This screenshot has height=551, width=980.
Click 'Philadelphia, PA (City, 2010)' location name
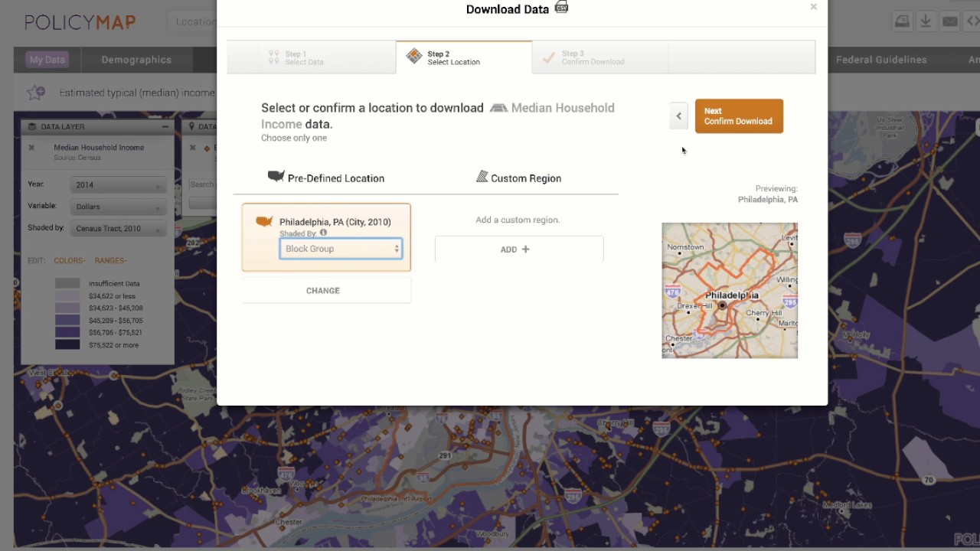pos(335,222)
